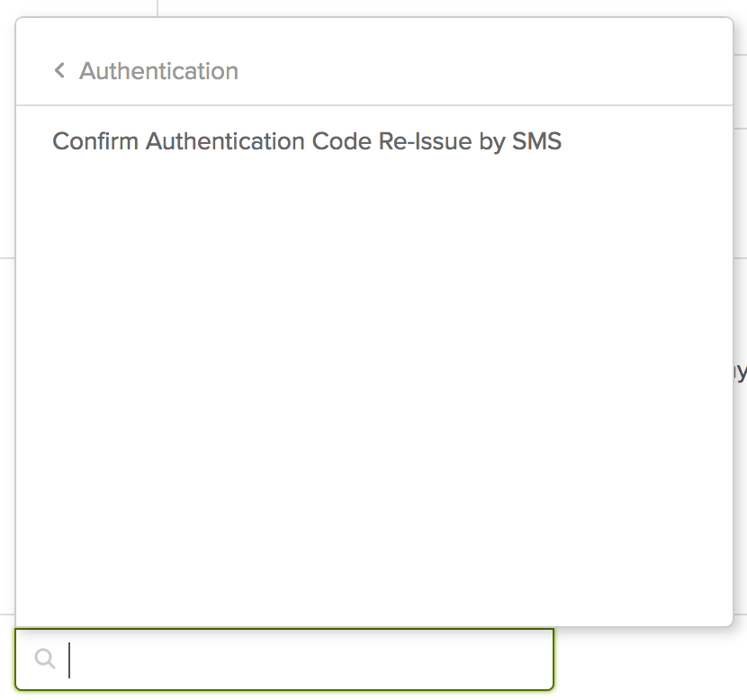The image size is (747, 700).
Task: Focus the search input field
Action: (x=306, y=660)
